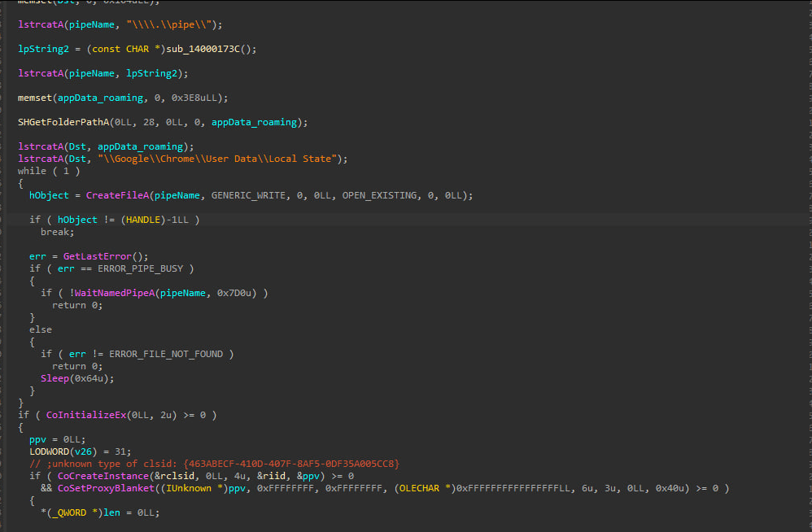812x532 pixels.
Task: Click the SHGetFolderPathA call
Action: pos(63,122)
